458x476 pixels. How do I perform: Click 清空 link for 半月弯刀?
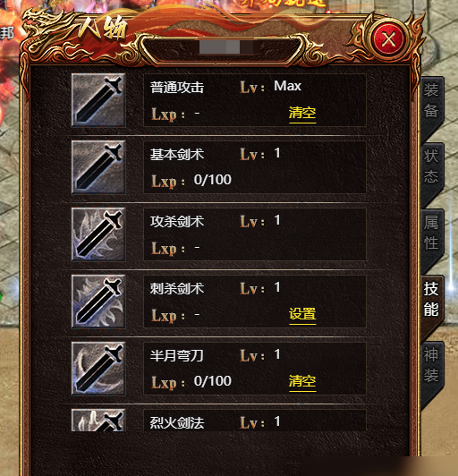tap(302, 381)
